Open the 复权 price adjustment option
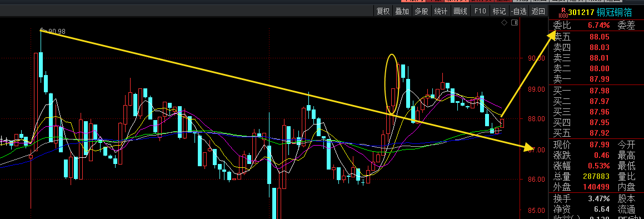 coord(383,12)
